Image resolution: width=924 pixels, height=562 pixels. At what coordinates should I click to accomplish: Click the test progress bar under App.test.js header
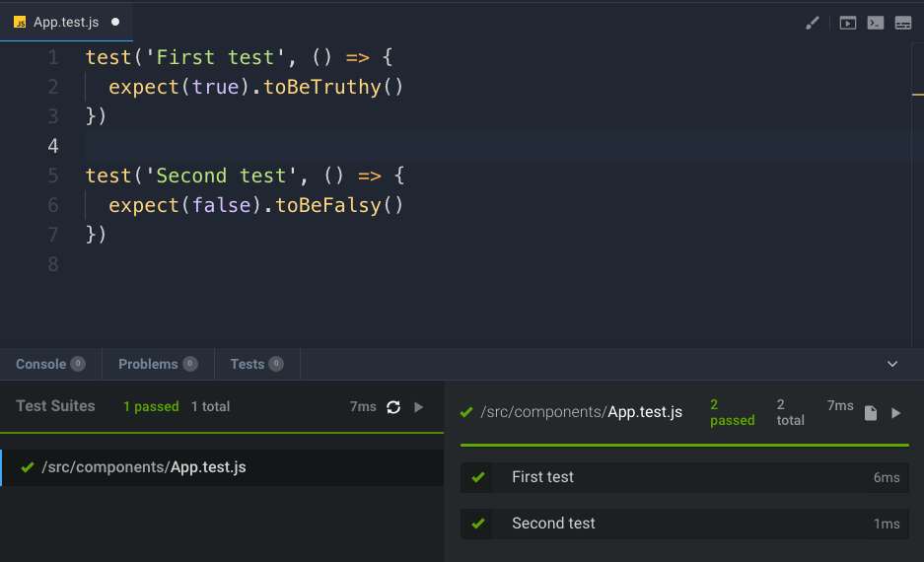(683, 446)
